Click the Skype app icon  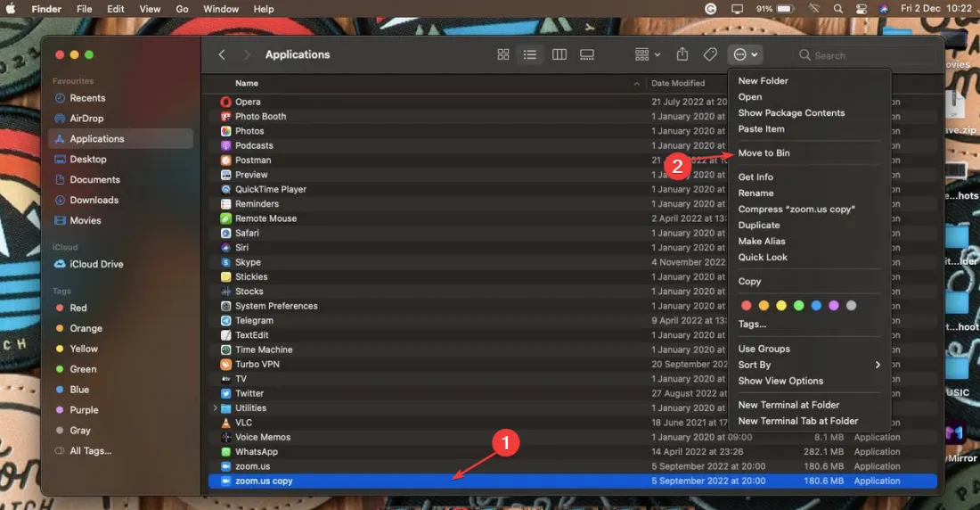pos(225,262)
